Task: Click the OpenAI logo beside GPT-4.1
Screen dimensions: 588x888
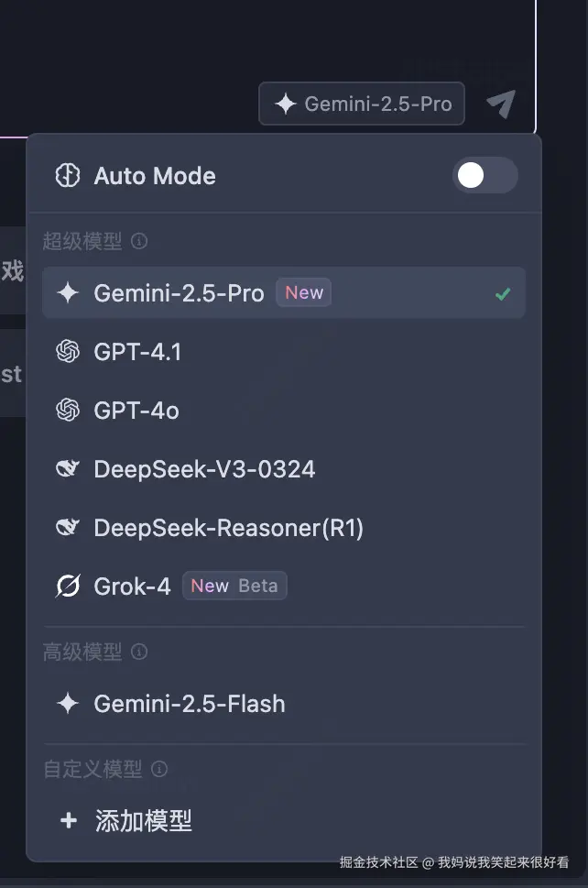Action: tap(68, 352)
